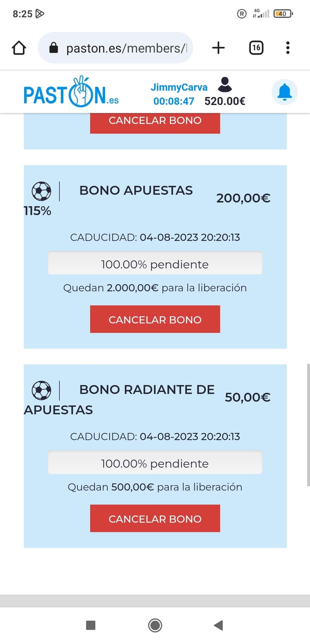Image resolution: width=310 pixels, height=644 pixels.
Task: Tap the Paston.es logo
Action: [71, 92]
